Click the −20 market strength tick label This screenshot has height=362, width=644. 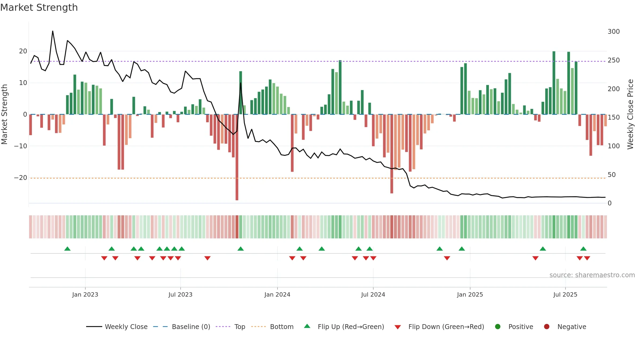pyautogui.click(x=21, y=178)
